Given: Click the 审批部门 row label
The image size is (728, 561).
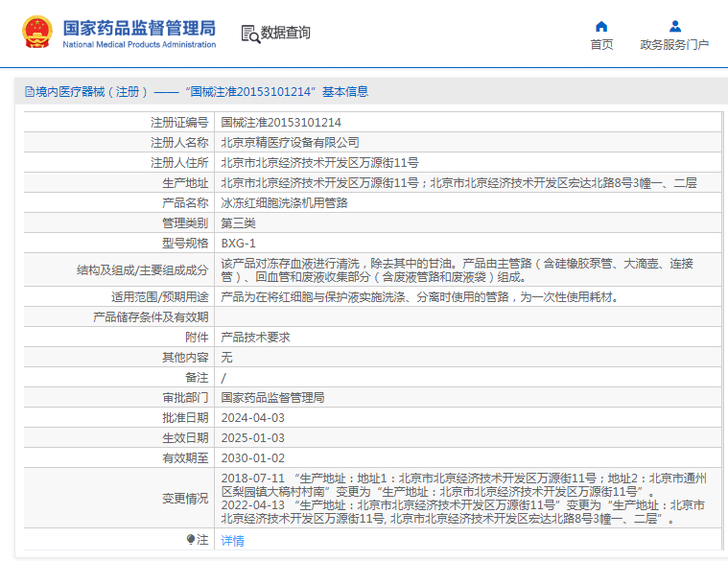Looking at the screenshot, I should point(185,398).
